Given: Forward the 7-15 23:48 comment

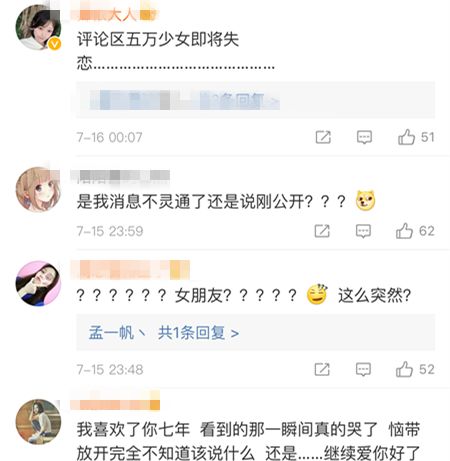Looking at the screenshot, I should coord(322,369).
